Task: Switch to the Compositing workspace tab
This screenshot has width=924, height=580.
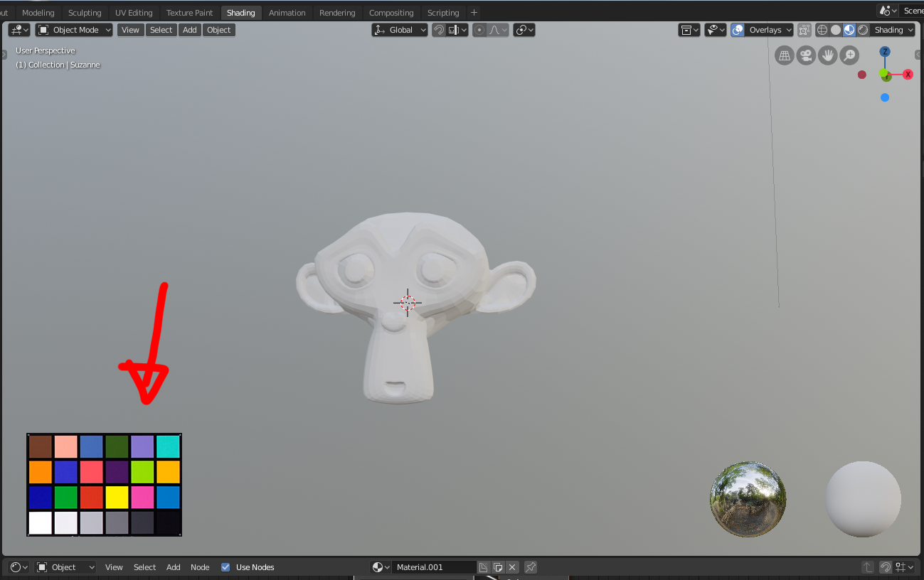Action: click(391, 13)
